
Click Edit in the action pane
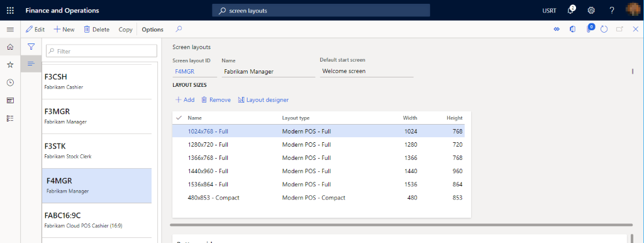pyautogui.click(x=35, y=30)
